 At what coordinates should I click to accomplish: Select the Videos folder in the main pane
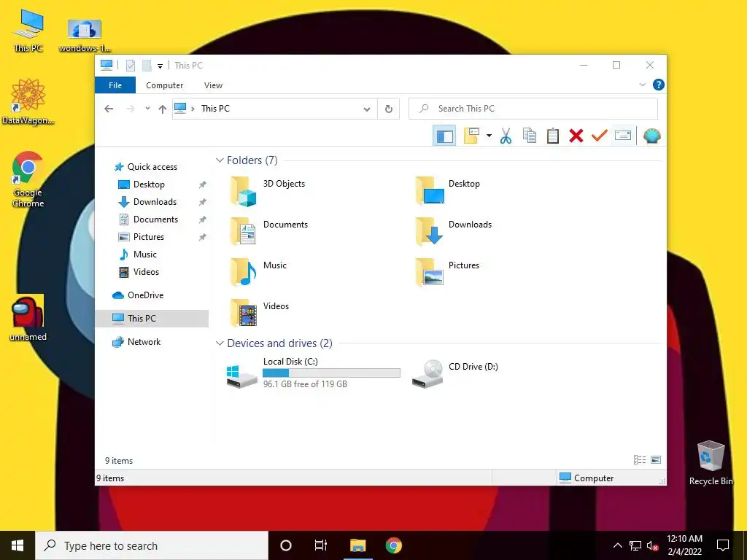pyautogui.click(x=260, y=314)
